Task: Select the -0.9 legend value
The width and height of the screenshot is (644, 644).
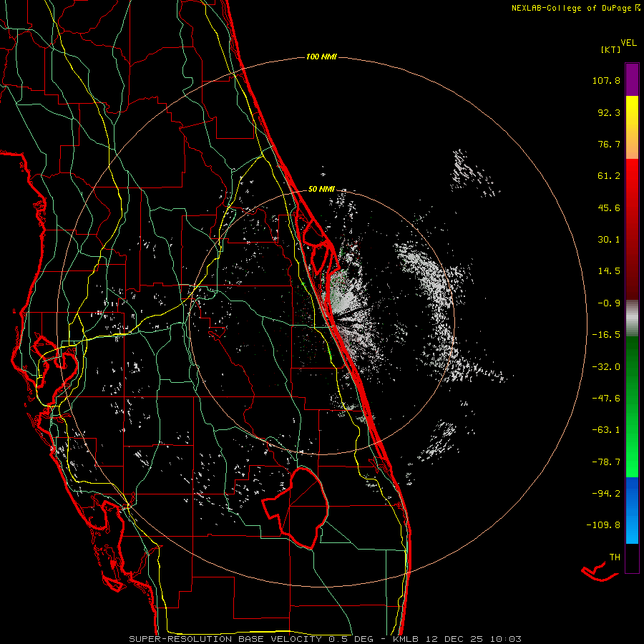Action: 609,303
